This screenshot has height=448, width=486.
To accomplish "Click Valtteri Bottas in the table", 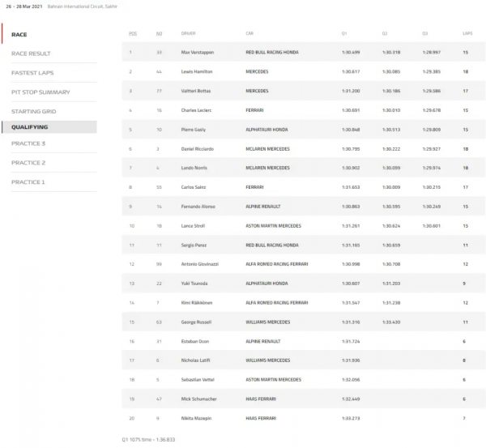I will point(196,91).
